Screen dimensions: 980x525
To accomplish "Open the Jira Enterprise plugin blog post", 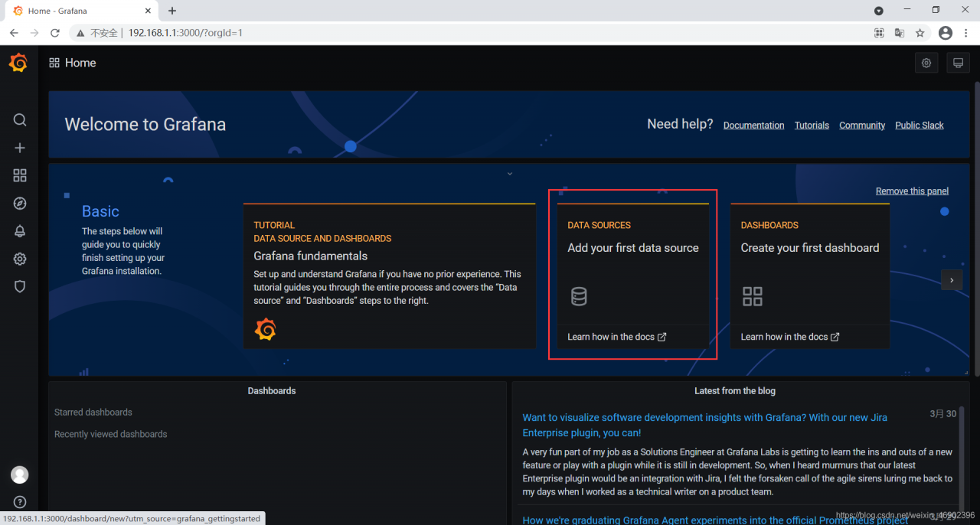I will click(x=704, y=425).
